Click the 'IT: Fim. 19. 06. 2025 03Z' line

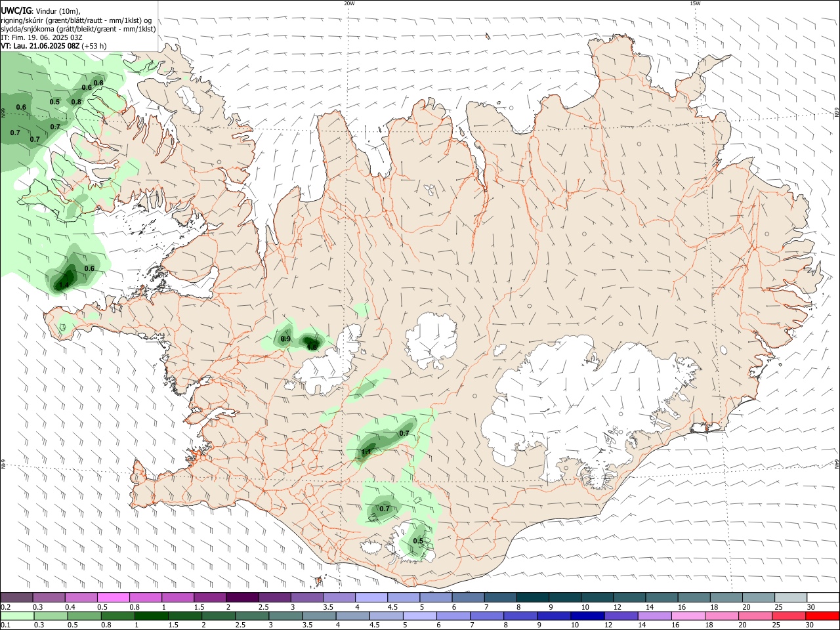tap(41, 37)
